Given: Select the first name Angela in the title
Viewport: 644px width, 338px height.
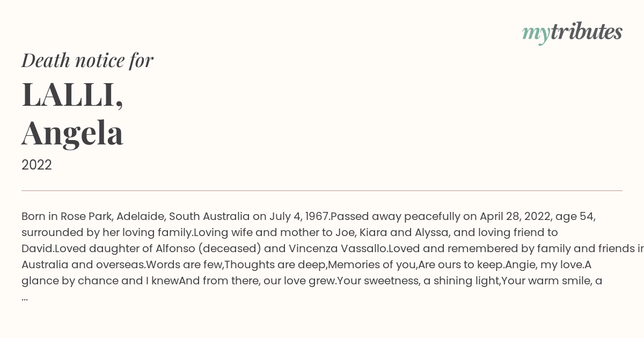Looking at the screenshot, I should (x=72, y=133).
